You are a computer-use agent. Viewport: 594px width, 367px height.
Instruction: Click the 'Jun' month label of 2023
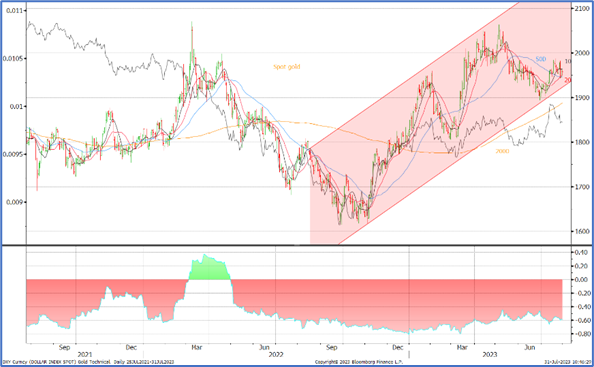coord(530,347)
